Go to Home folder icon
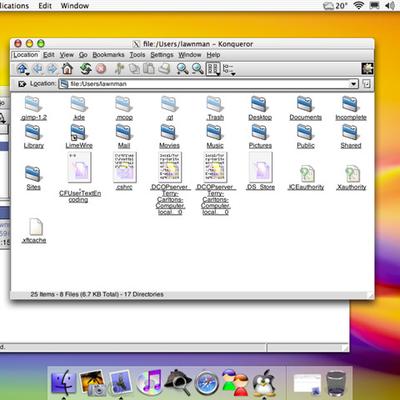This screenshot has width=400, height=400. pyautogui.click(x=67, y=69)
